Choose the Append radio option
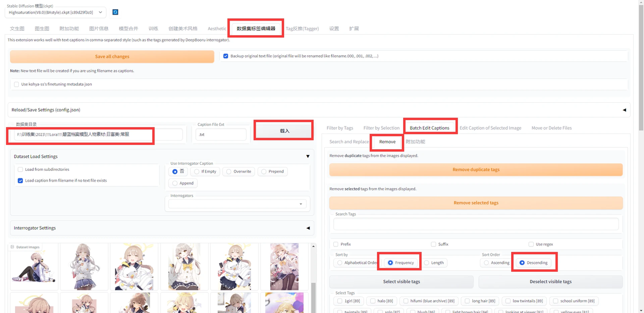 pyautogui.click(x=183, y=183)
